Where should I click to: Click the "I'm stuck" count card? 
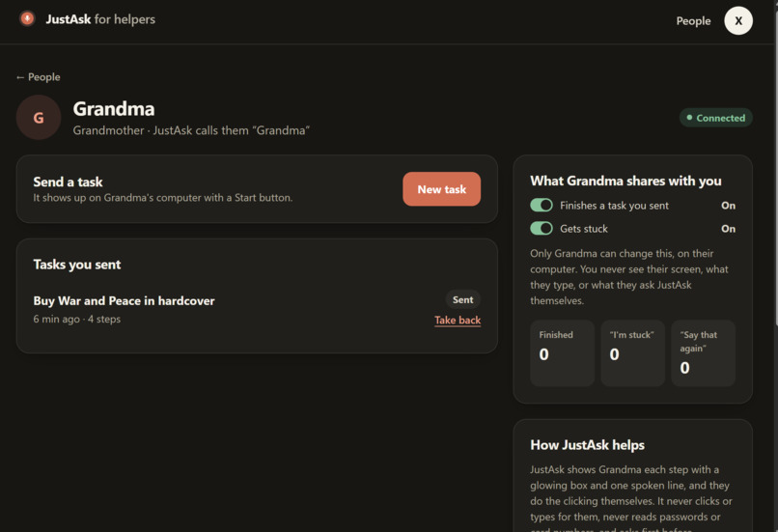pyautogui.click(x=632, y=352)
